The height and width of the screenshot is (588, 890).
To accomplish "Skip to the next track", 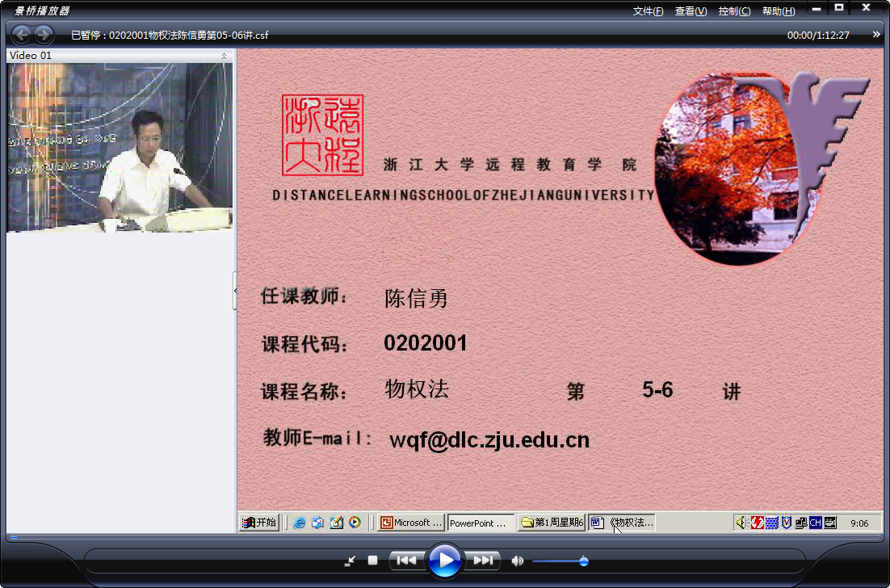I will [x=483, y=561].
